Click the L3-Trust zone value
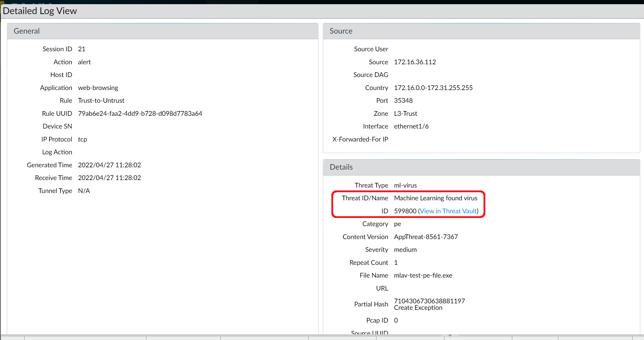Image resolution: width=644 pixels, height=340 pixels. (x=405, y=113)
